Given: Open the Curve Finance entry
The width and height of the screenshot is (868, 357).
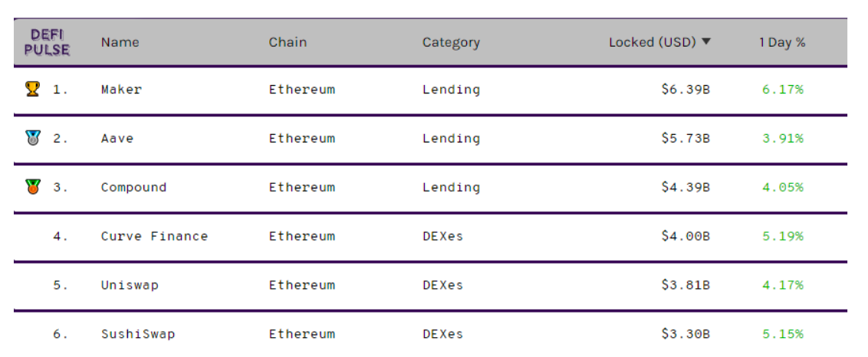Looking at the screenshot, I should pos(154,236).
